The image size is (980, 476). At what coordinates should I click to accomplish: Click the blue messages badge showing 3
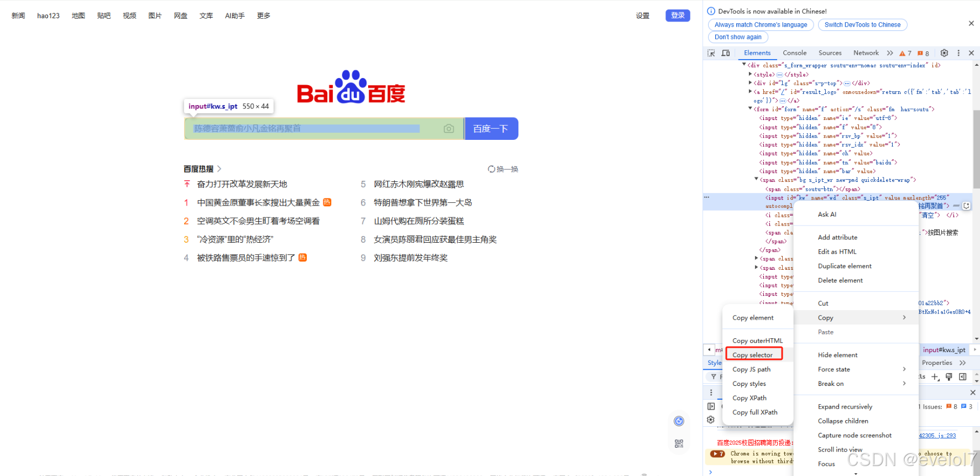967,406
